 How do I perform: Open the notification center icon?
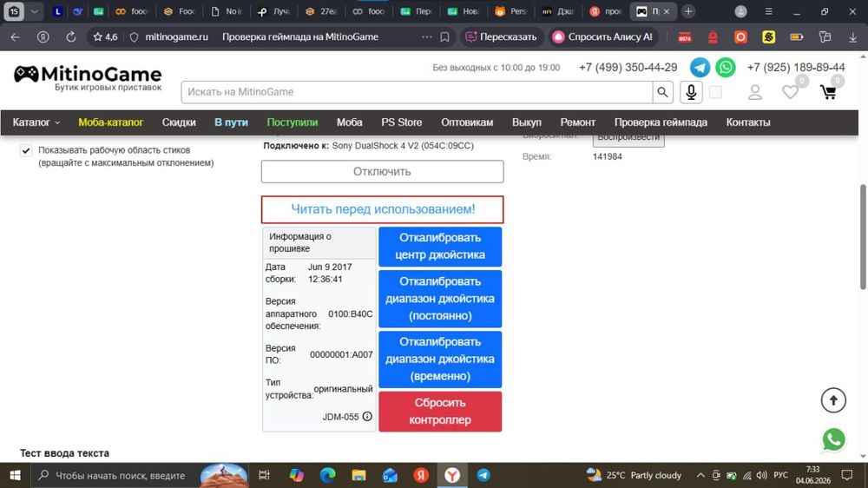click(x=847, y=475)
